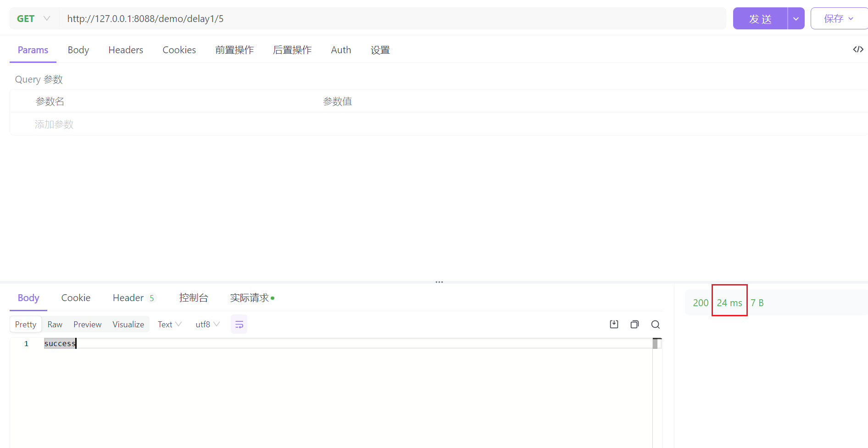Search within the response body

655,325
